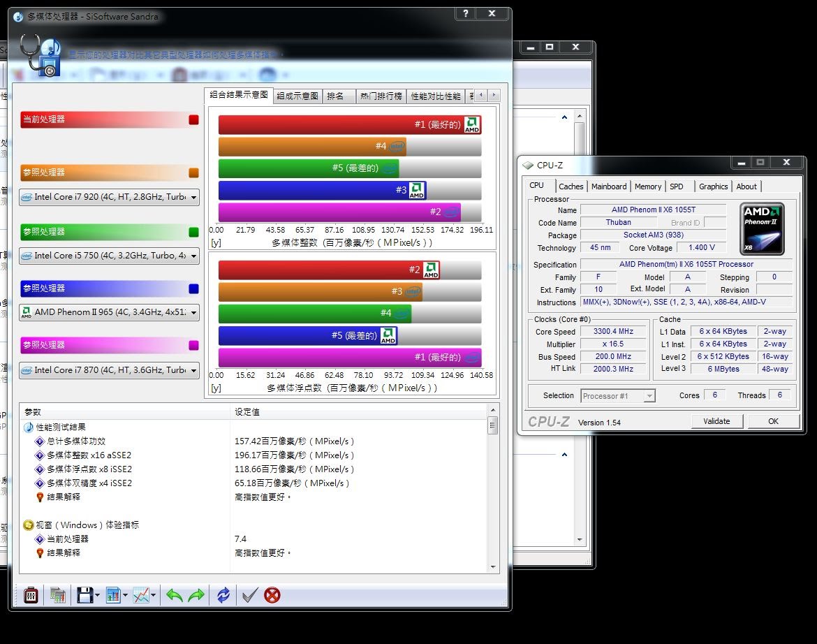Open CPU-Z Mainboard tab
Screen dimensions: 817x644
(609, 186)
